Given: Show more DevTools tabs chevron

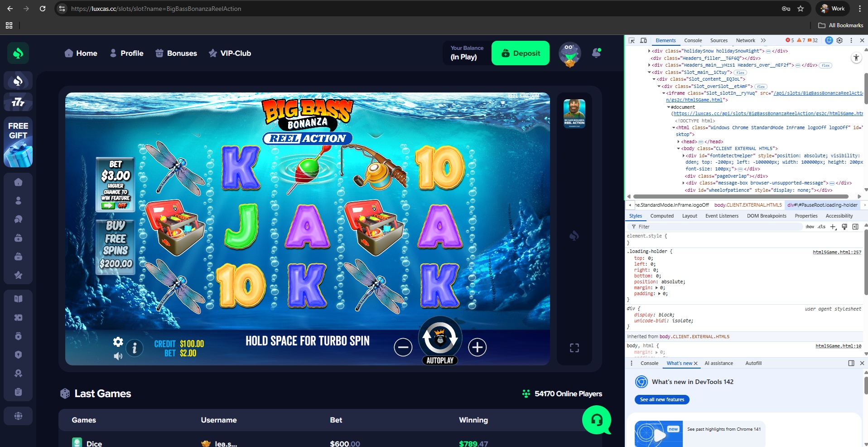Looking at the screenshot, I should click(x=763, y=40).
